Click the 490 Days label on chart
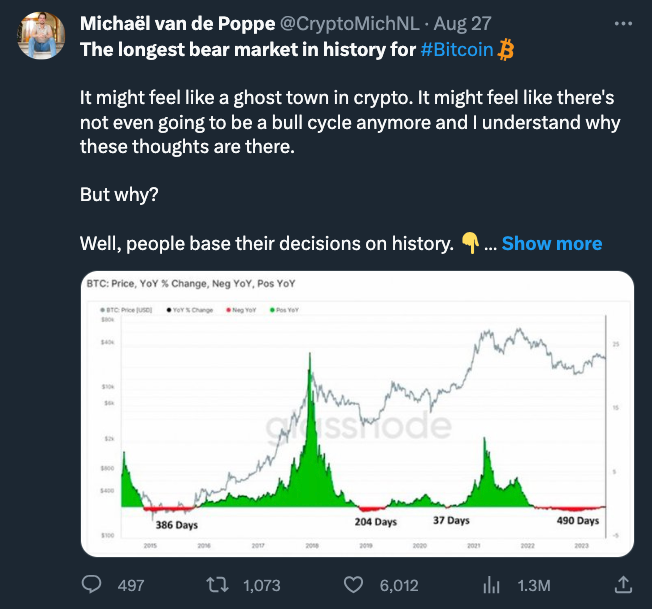This screenshot has height=609, width=652. click(x=578, y=520)
